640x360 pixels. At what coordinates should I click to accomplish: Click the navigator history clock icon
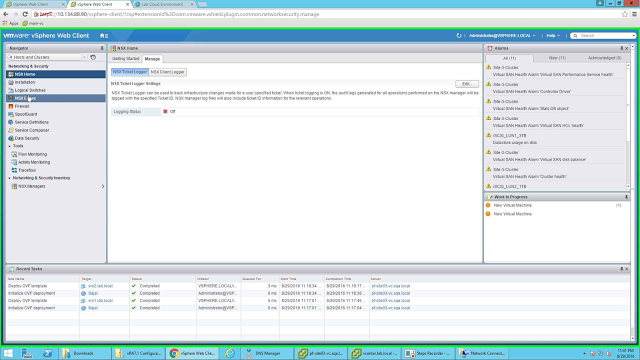coord(93,58)
